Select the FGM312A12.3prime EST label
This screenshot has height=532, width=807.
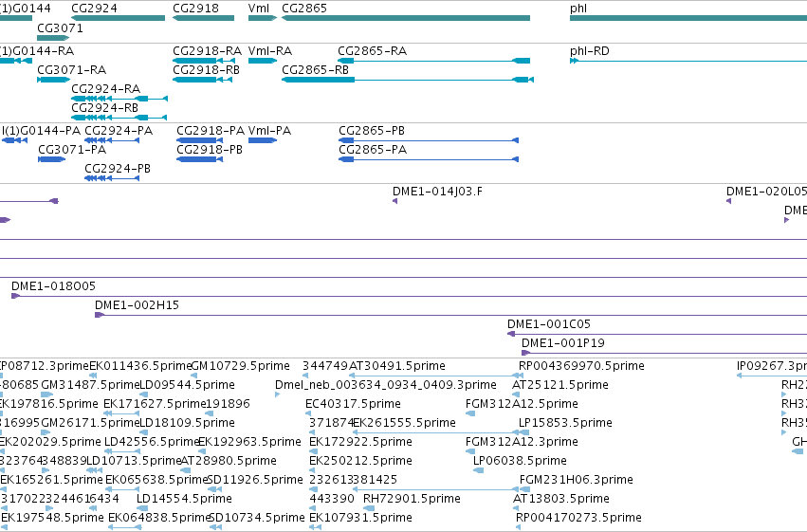tap(522, 442)
